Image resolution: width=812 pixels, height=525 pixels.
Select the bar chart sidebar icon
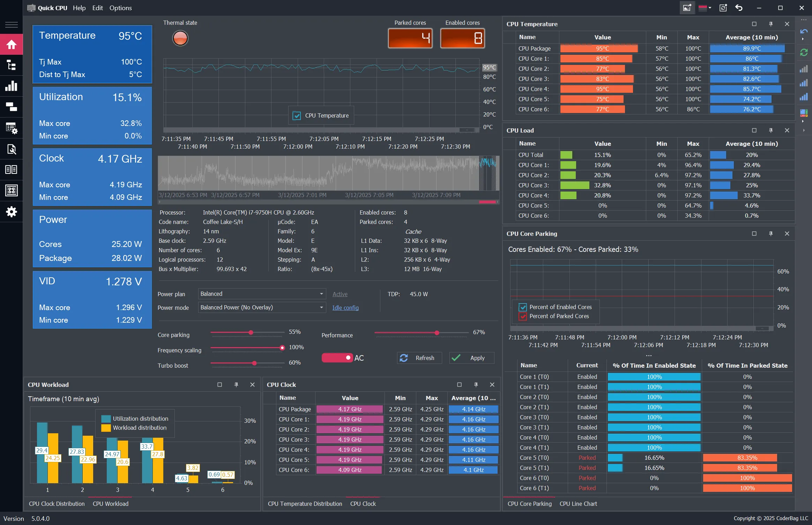point(12,86)
